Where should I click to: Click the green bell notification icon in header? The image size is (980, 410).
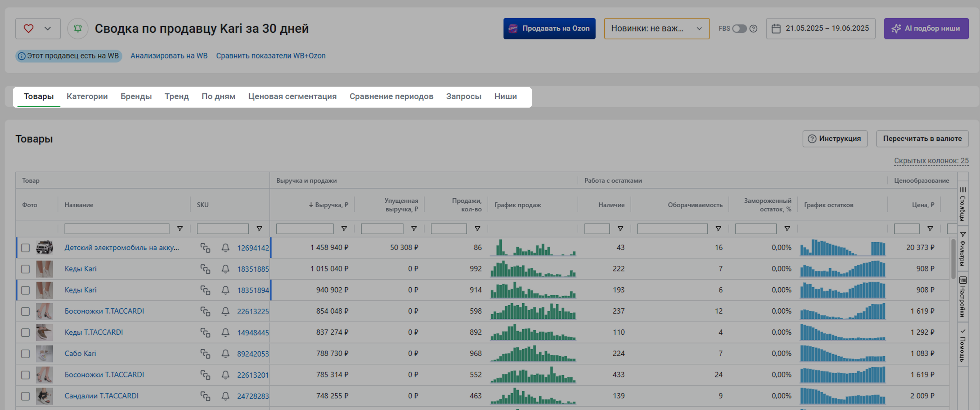(78, 29)
